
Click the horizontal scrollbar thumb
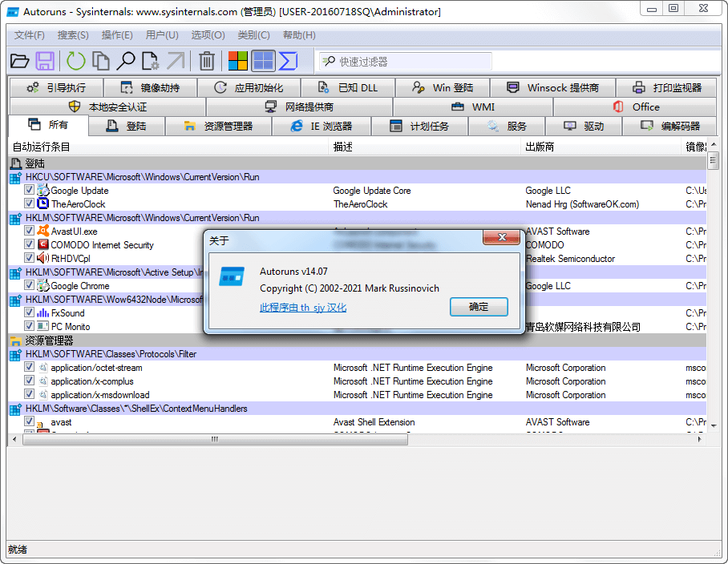pos(215,439)
